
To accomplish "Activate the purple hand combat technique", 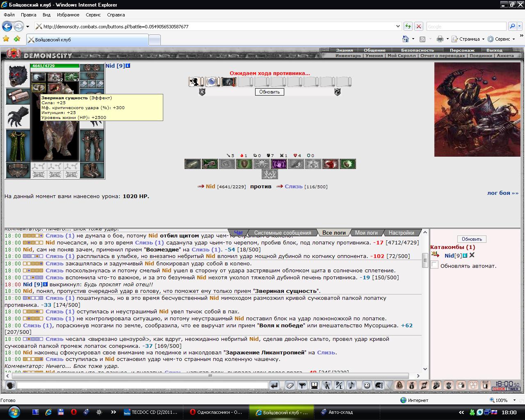I will (278, 164).
